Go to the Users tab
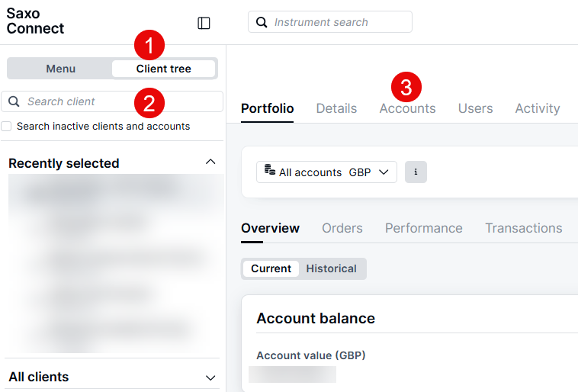The height and width of the screenshot is (392, 578). point(475,108)
